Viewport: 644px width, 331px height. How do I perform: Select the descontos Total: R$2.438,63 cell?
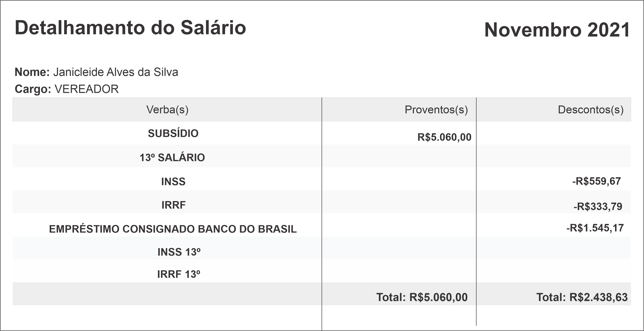coord(582,297)
